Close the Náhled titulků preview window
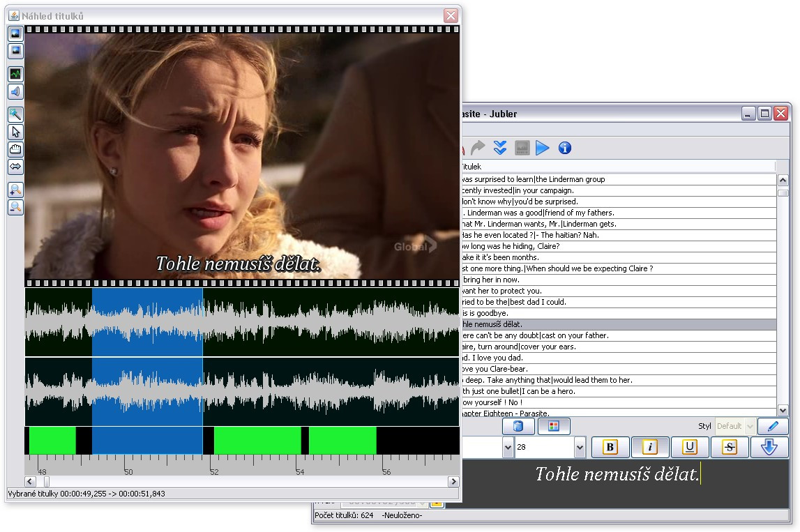Screen dimensions: 800x532 point(451,16)
